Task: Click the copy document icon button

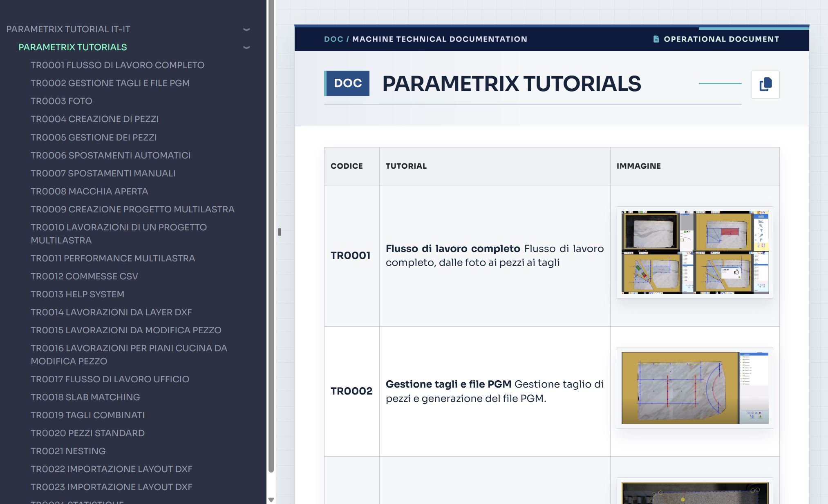Action: 765,85
